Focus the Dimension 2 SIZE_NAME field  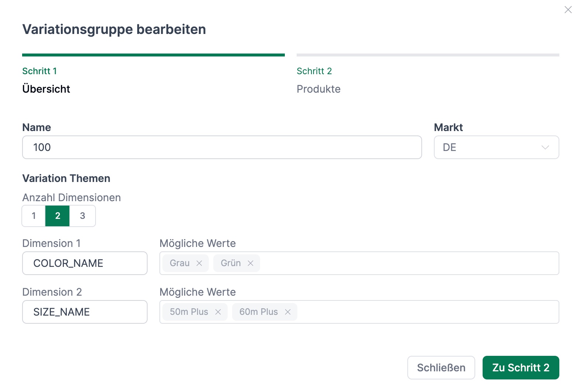[x=85, y=312]
